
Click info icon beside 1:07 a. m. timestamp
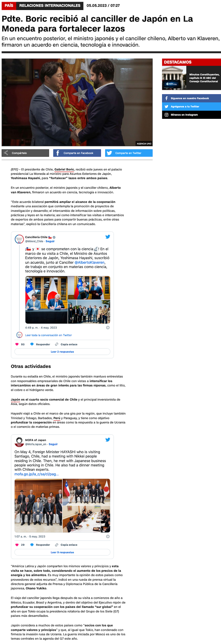[x=108, y=536]
